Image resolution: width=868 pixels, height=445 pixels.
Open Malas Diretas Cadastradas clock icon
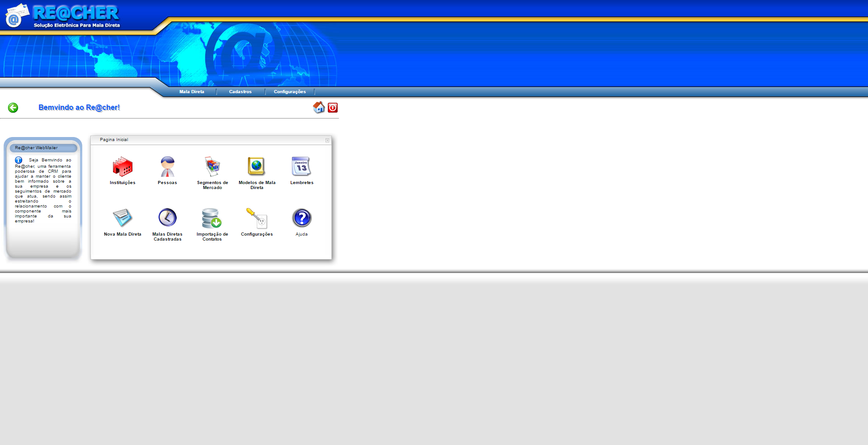167,218
